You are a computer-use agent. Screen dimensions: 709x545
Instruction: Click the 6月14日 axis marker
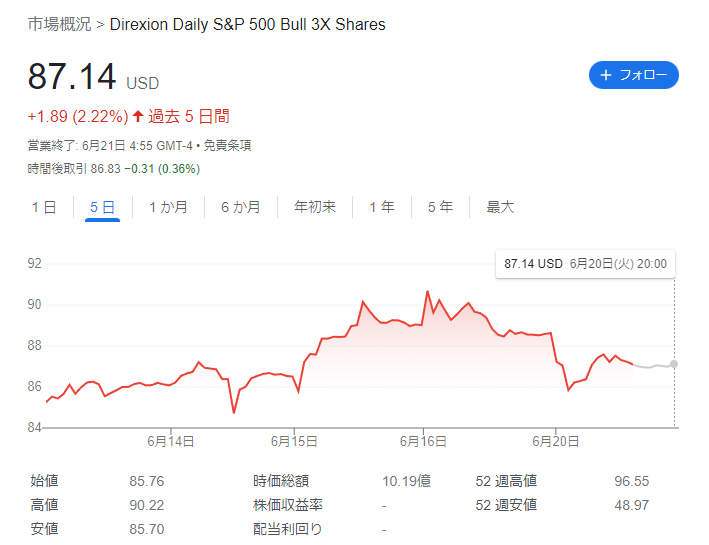171,441
